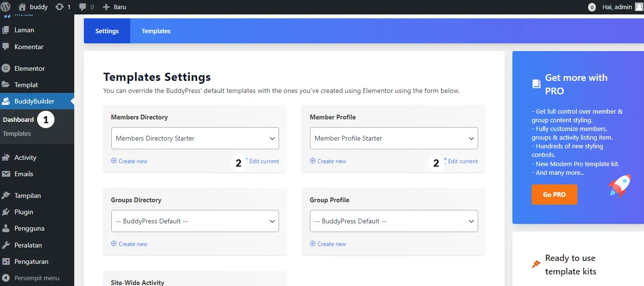Click the Laman pages icon

pos(6,30)
